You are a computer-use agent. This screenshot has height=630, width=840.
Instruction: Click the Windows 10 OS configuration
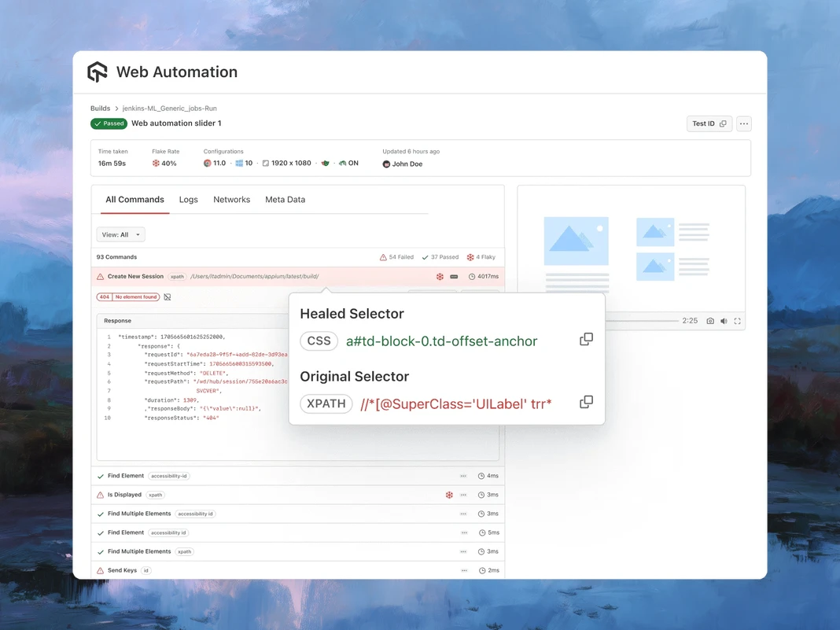245,163
